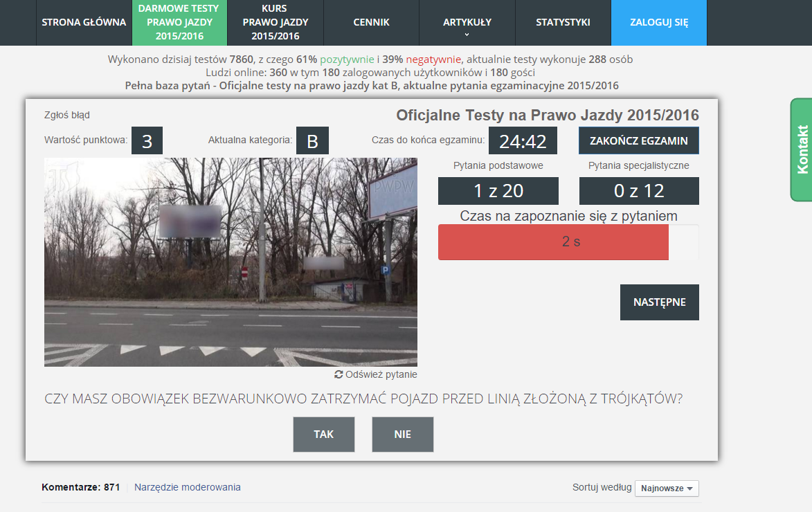Open the Najnowsze sort dropdown
Screen dimensions: 812x512
click(x=666, y=488)
